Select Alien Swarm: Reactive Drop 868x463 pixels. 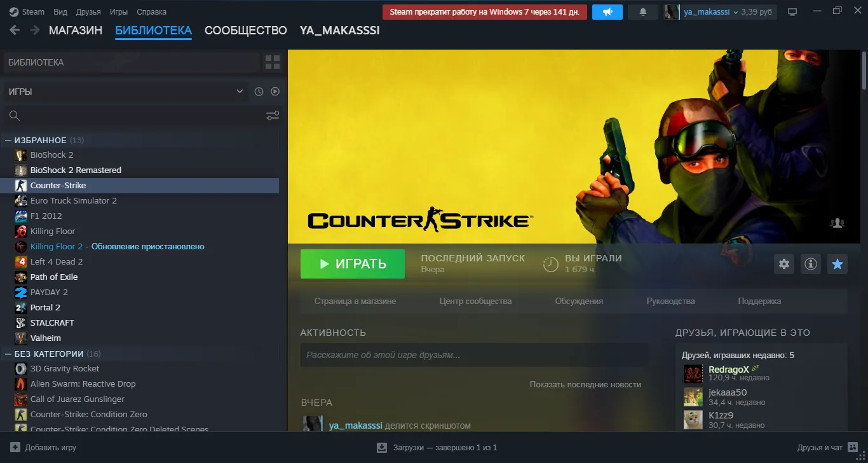coord(140,384)
